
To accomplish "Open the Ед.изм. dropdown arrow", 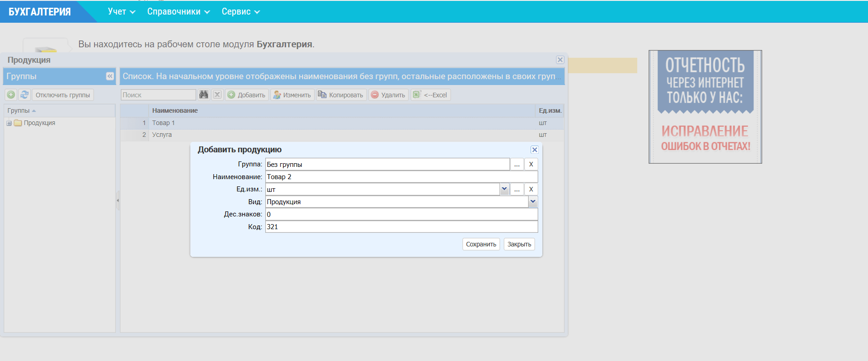I will tap(504, 189).
